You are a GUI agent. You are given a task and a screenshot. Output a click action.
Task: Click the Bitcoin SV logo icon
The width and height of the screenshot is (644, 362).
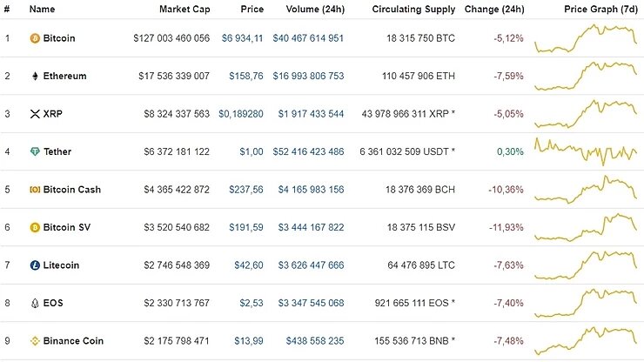click(35, 227)
